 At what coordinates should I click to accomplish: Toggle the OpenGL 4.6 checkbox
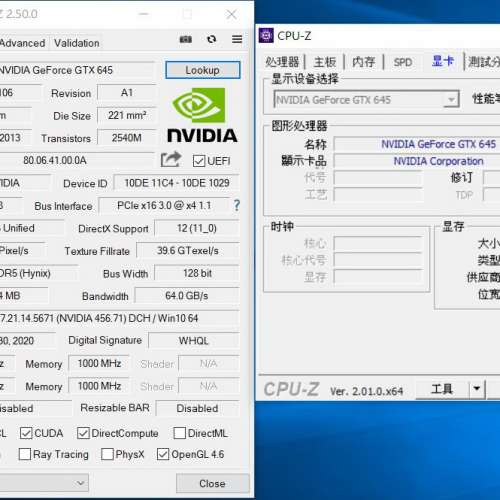click(163, 454)
